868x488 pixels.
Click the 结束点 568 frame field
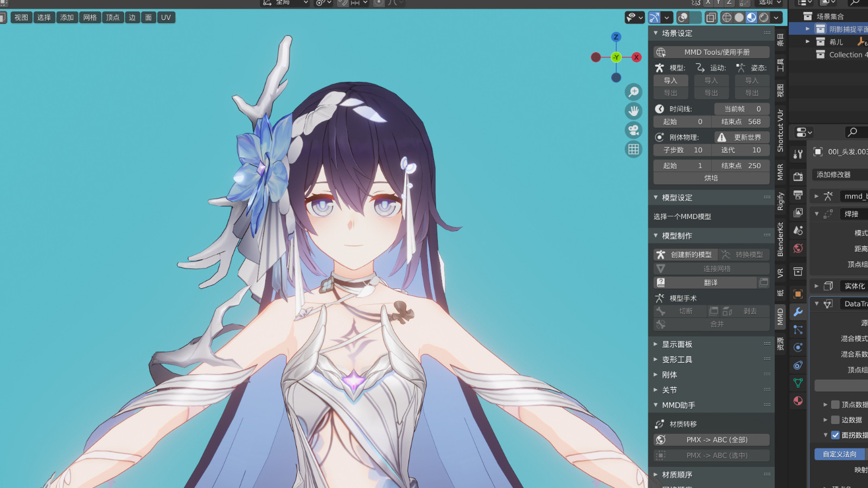point(741,122)
